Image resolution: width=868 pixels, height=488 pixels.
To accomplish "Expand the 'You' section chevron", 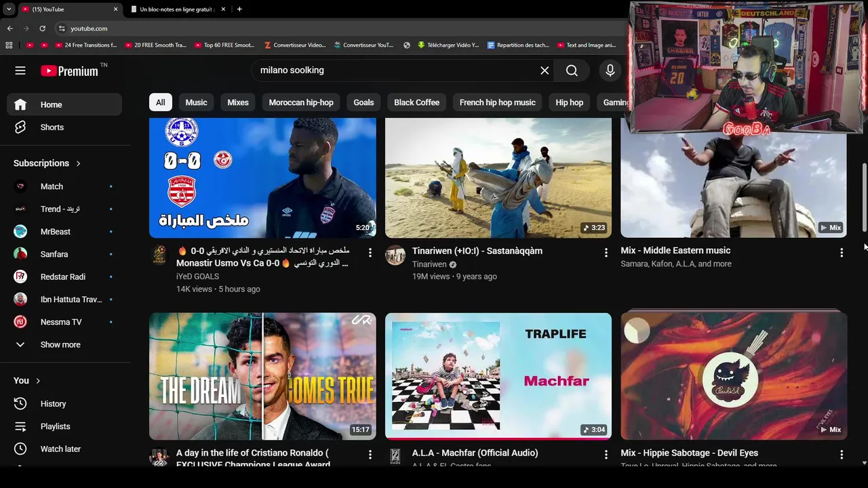I will [x=38, y=381].
